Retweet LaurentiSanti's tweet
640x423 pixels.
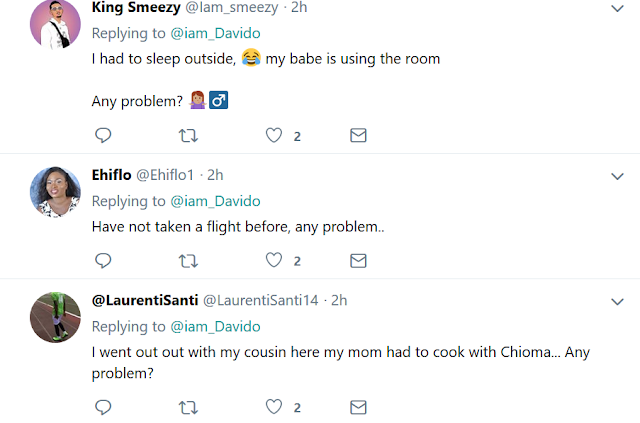[187, 407]
